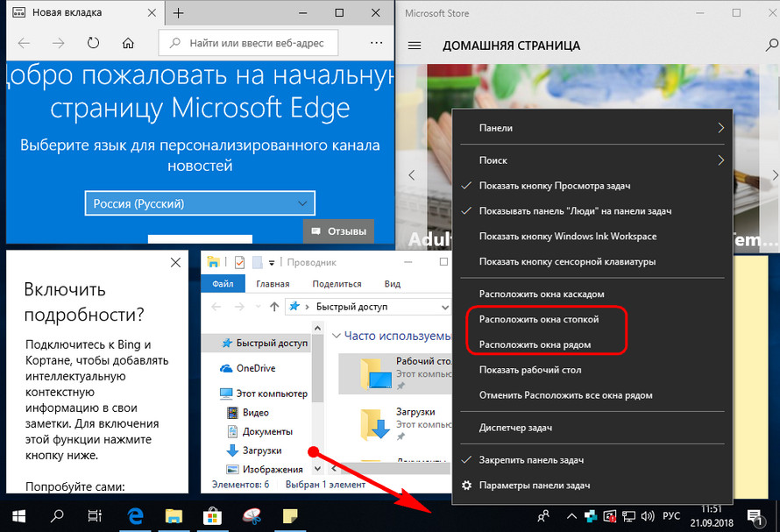This screenshot has width=780, height=532.
Task: Click the Edge forward arrow icon
Action: (x=58, y=43)
